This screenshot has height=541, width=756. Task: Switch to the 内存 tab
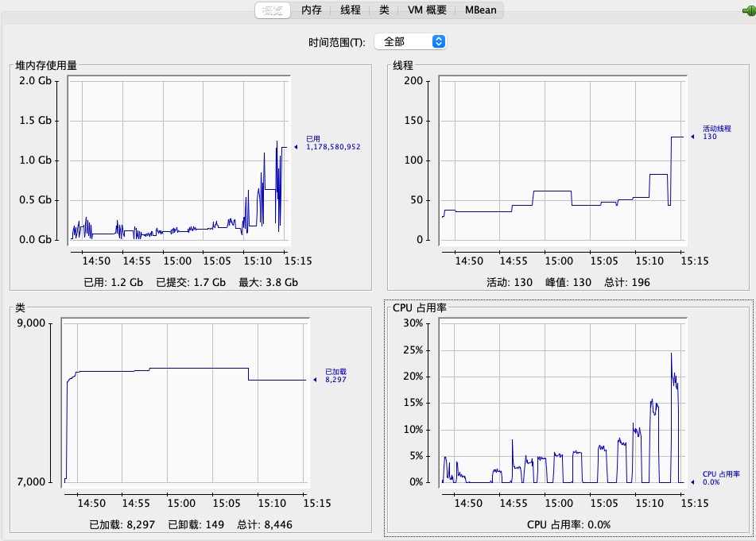coord(312,10)
